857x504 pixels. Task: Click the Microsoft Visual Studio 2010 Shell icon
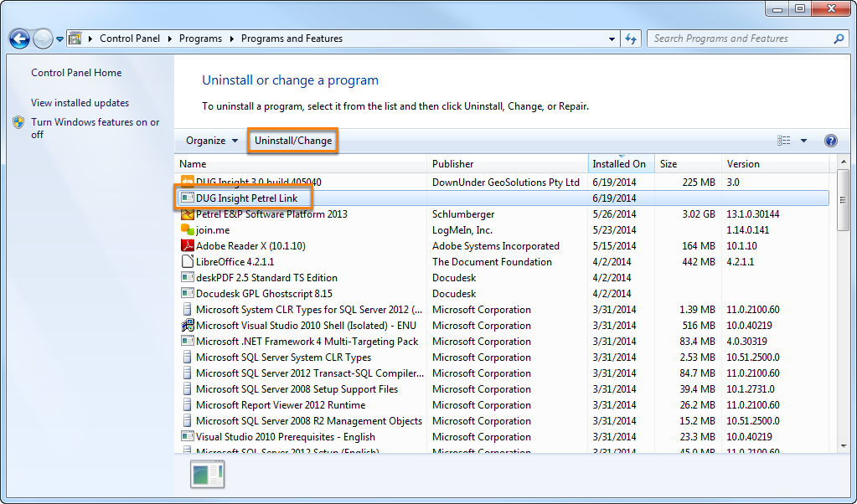pos(188,326)
